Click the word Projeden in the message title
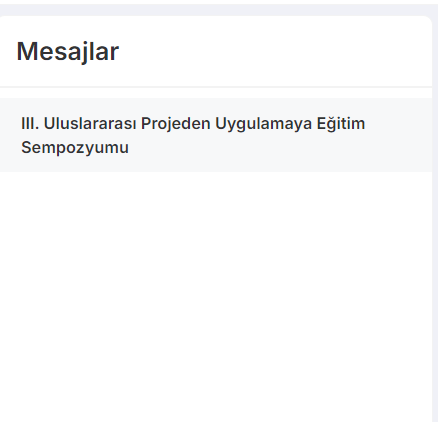438x422 pixels. click(176, 124)
